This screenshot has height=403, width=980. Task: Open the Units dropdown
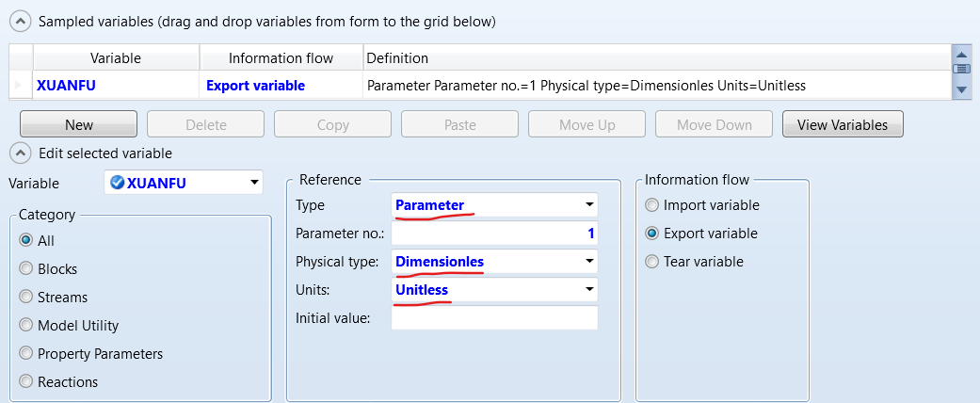pyautogui.click(x=589, y=290)
